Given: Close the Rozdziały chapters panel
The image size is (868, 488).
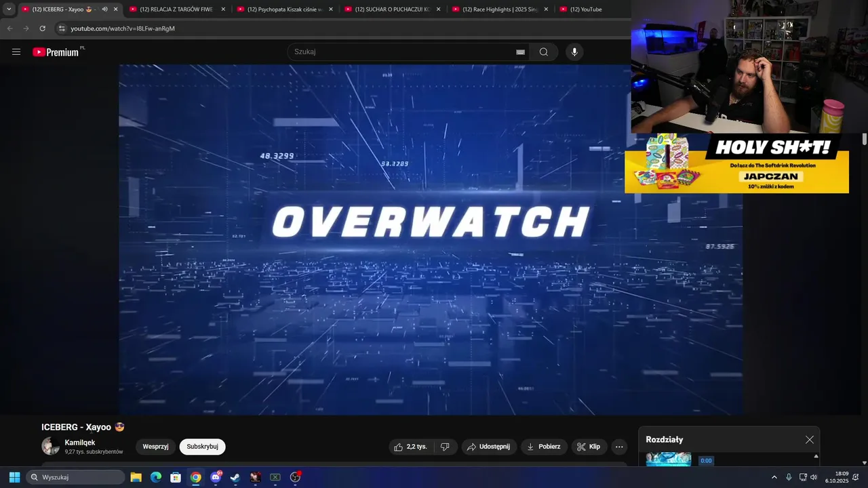Looking at the screenshot, I should 810,440.
